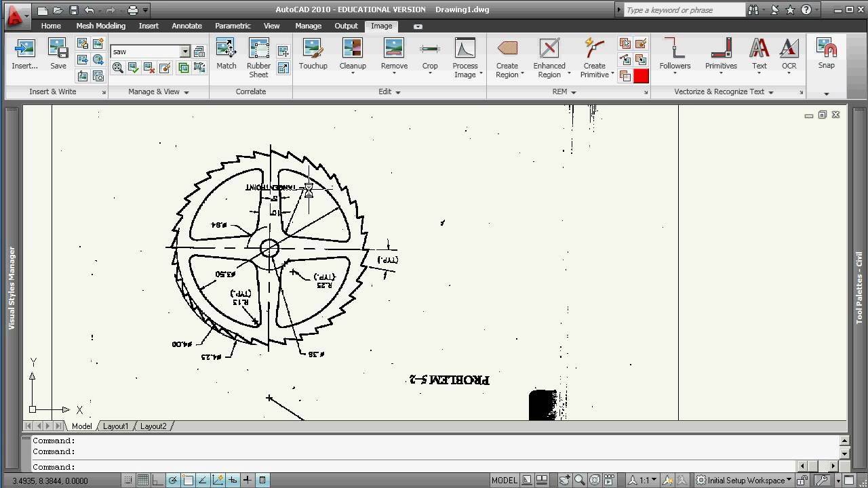Screen dimensions: 868x488
Task: Toggle the MODEL space button
Action: 504,480
